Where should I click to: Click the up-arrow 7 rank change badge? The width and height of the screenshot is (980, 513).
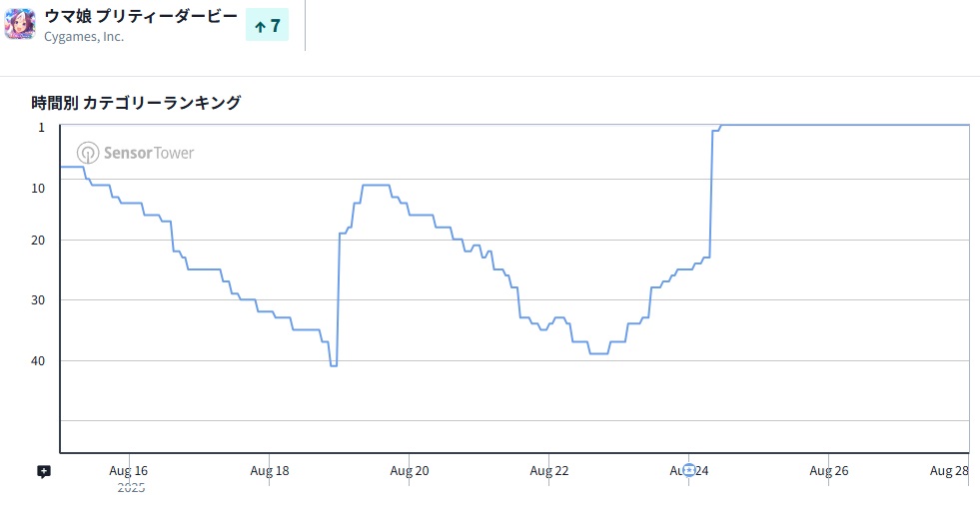tap(267, 26)
